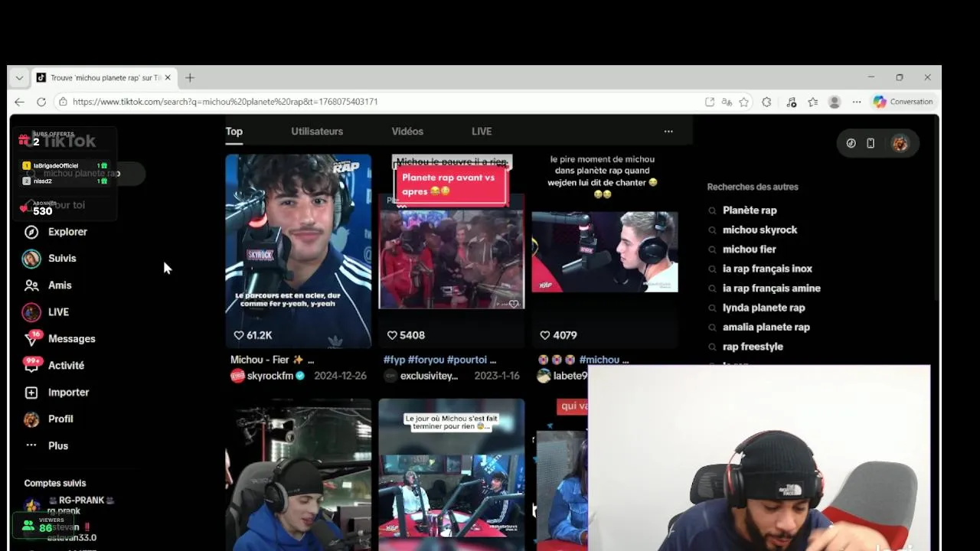Open page in app icon in address bar

pos(710,102)
